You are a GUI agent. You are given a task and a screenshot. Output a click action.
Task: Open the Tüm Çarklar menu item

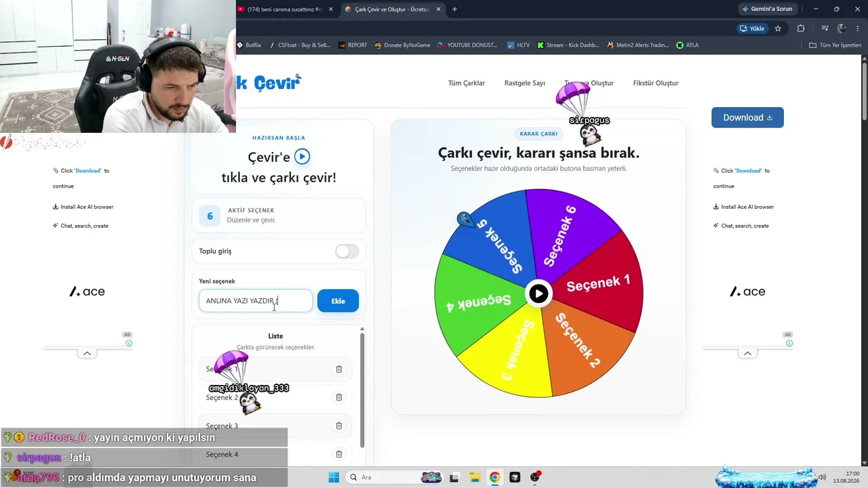coord(467,83)
